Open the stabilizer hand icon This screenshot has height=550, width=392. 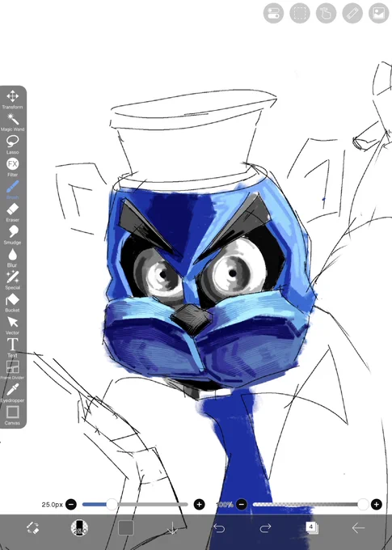326,13
